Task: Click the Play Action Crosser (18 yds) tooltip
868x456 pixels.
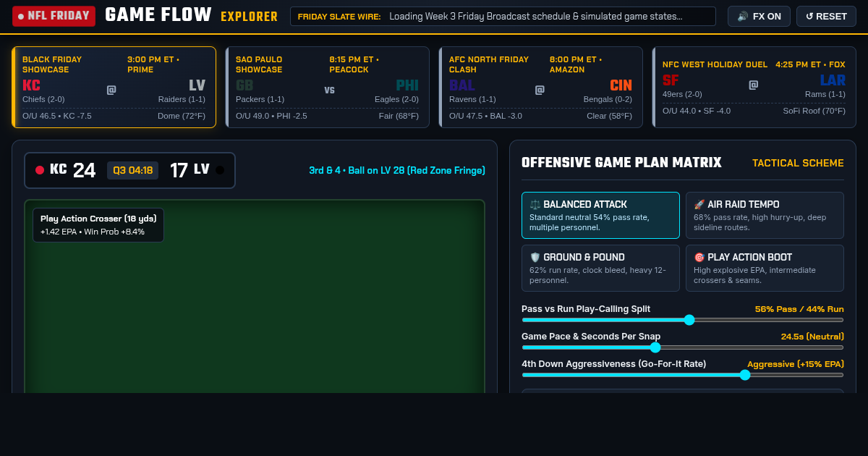Action: tap(98, 225)
